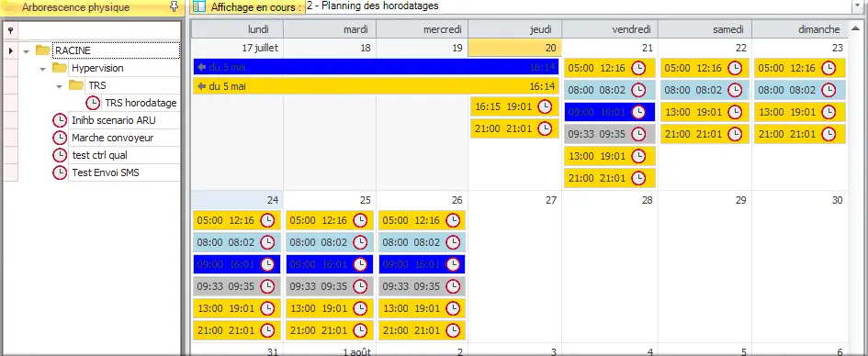Screen dimensions: 868x356
Task: Click the Test Envoi SMS clock icon
Action: (59, 172)
